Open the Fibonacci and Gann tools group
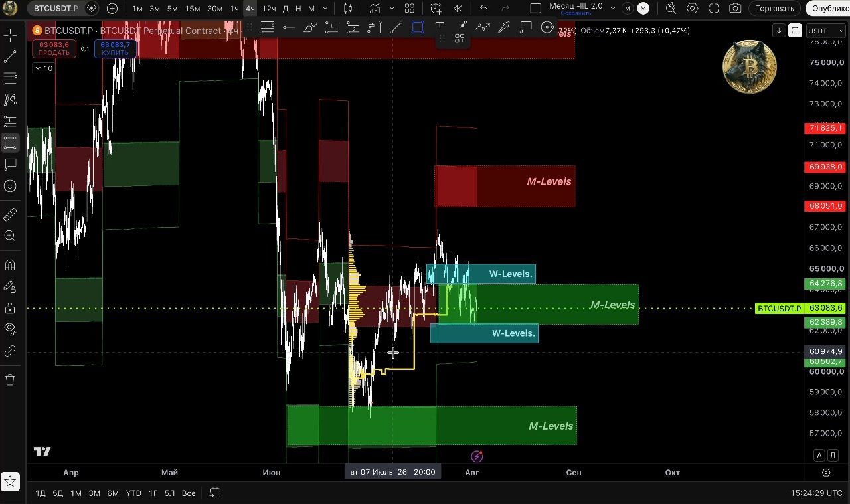 [x=10, y=78]
